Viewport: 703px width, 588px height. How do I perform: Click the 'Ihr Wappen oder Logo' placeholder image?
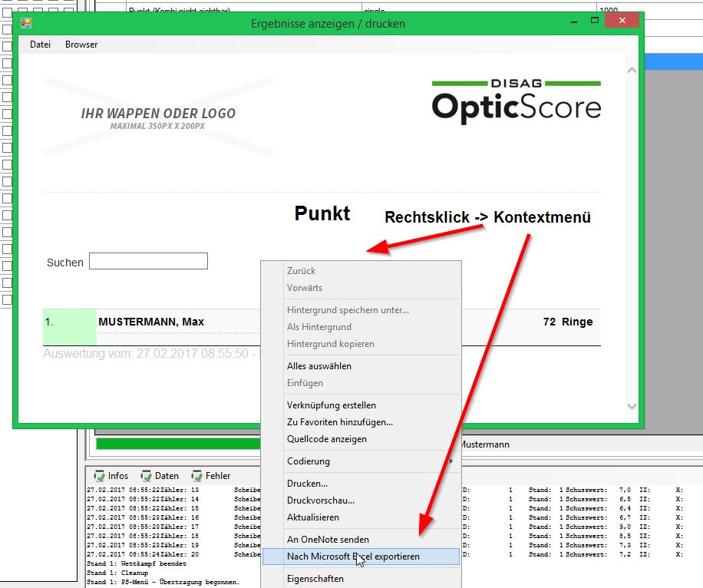[x=158, y=117]
